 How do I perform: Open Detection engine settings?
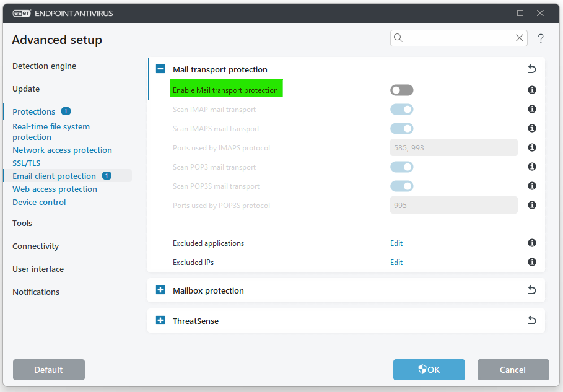(44, 66)
